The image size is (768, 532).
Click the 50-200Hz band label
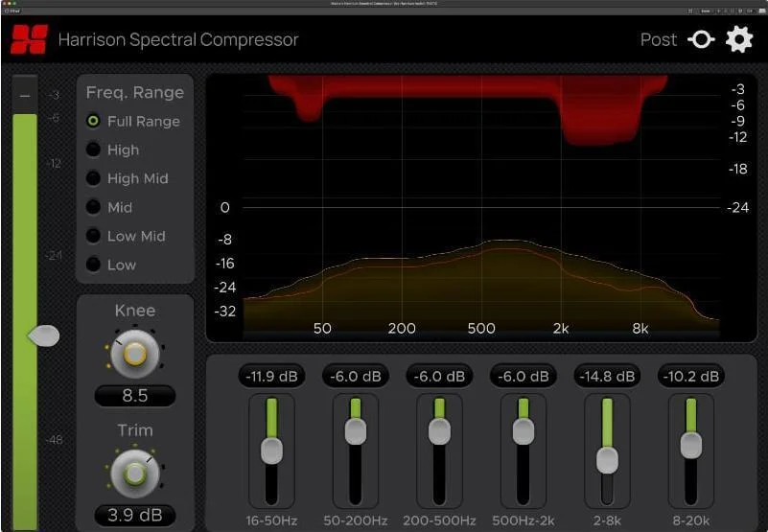coord(356,520)
